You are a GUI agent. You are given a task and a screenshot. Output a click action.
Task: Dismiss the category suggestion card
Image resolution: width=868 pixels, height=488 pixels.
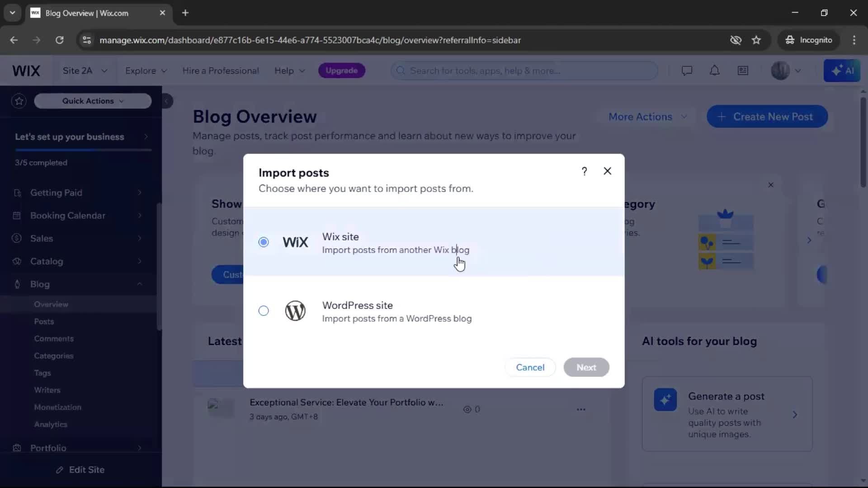[771, 185]
